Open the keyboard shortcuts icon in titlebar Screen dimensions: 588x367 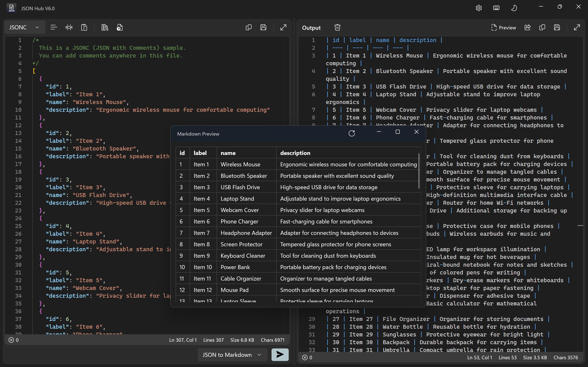pyautogui.click(x=496, y=8)
